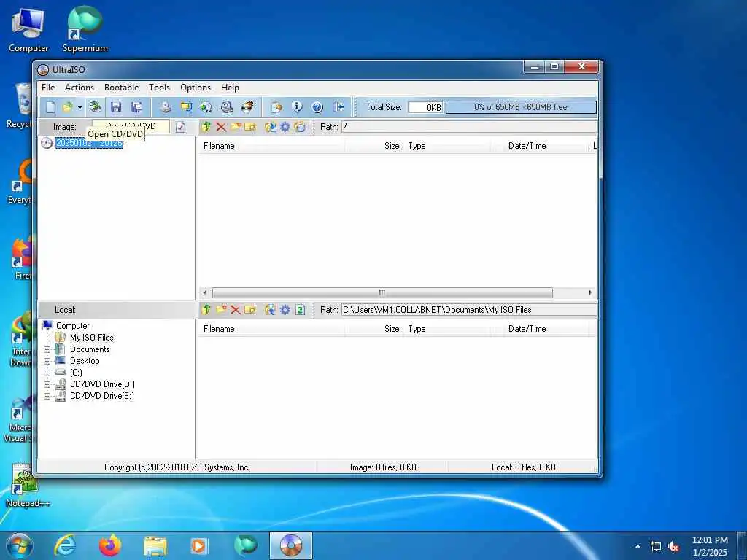Click the document-with-star icon before the info icon
Image resolution: width=747 pixels, height=560 pixels.
point(276,107)
